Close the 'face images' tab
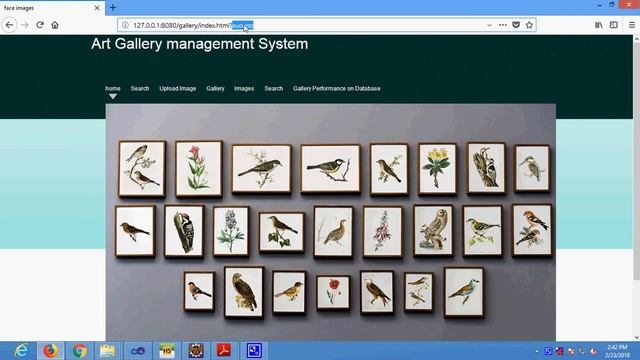Screen dimensions: 640x360 pyautogui.click(x=97, y=8)
